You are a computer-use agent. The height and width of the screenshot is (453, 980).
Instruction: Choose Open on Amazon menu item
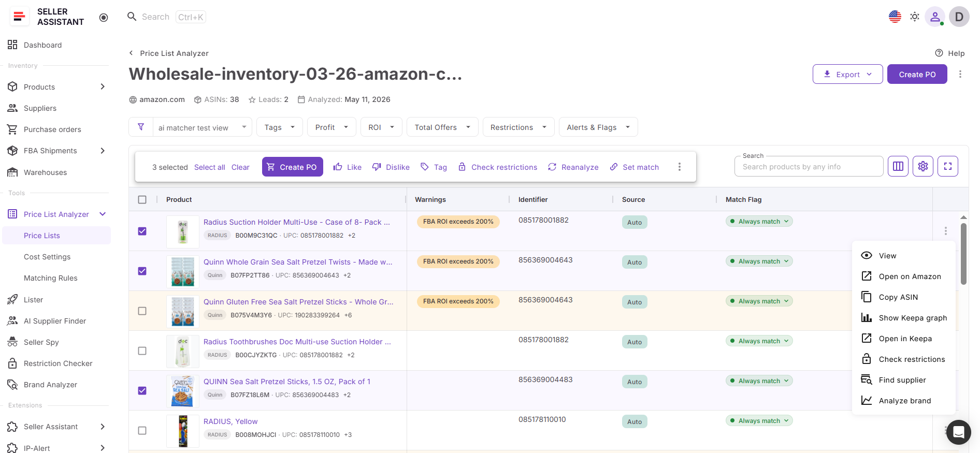coord(904,276)
